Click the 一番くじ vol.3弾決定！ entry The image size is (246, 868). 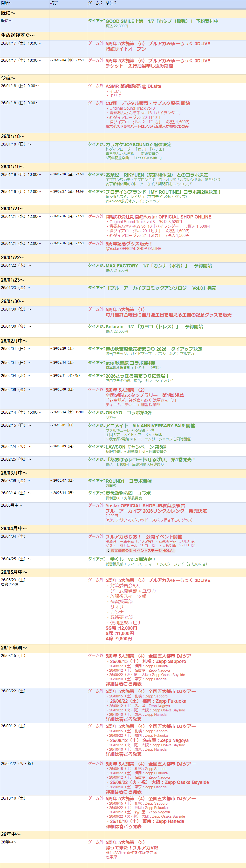pyautogui.click(x=130, y=559)
